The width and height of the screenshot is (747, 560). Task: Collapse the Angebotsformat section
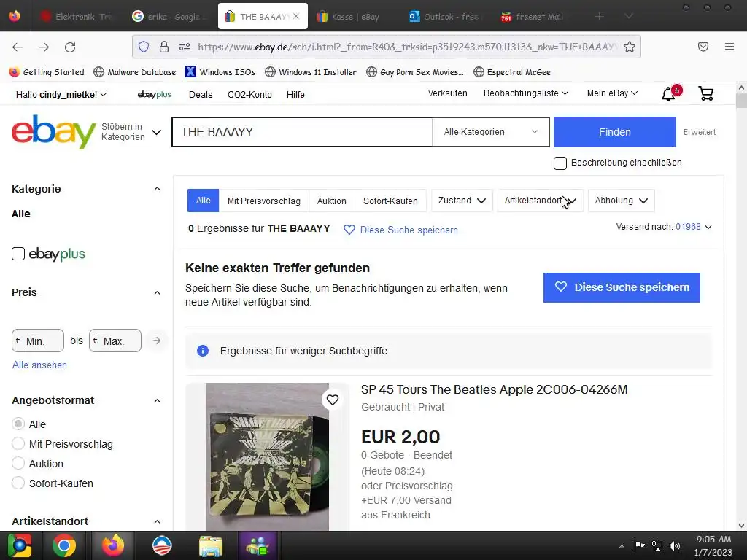coord(157,400)
